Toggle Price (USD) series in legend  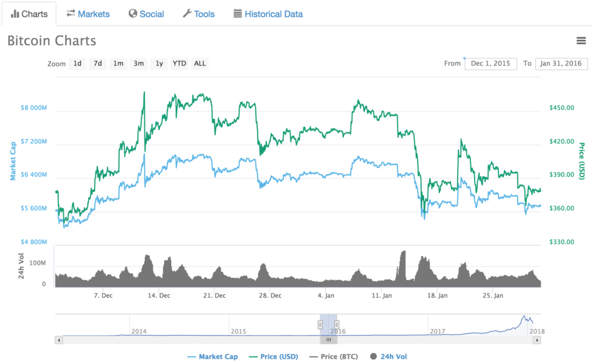click(274, 356)
